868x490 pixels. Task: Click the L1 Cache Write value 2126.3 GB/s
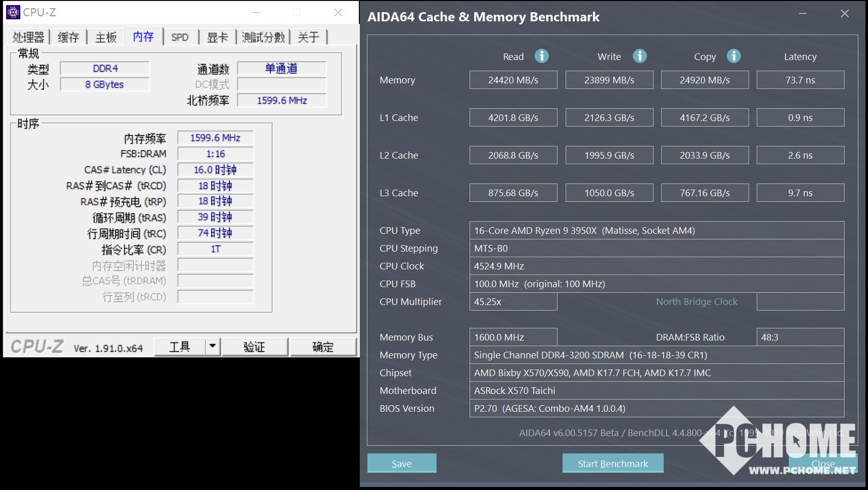coord(609,117)
